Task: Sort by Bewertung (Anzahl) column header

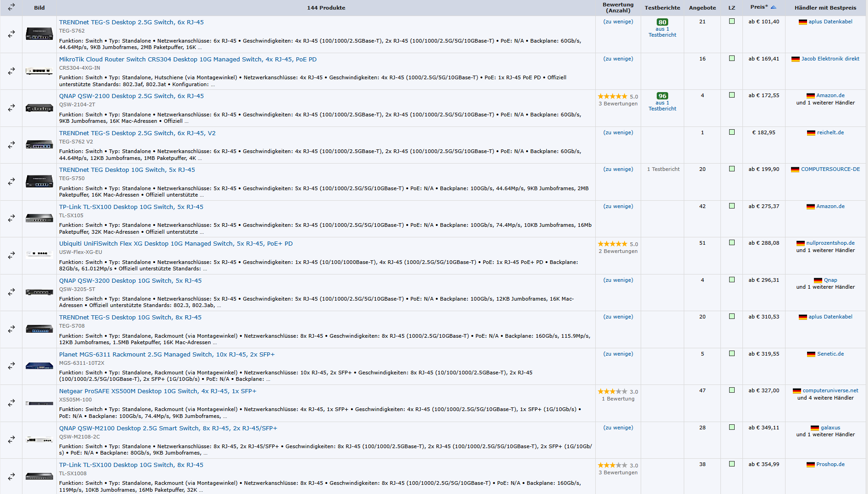Action: (x=618, y=7)
